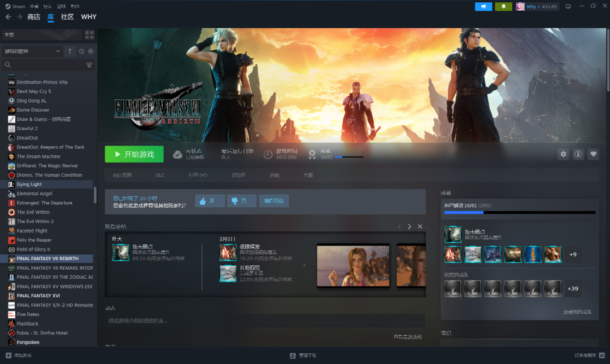The width and height of the screenshot is (610, 364).
Task: Add game to favorites heart icon
Action: [593, 155]
